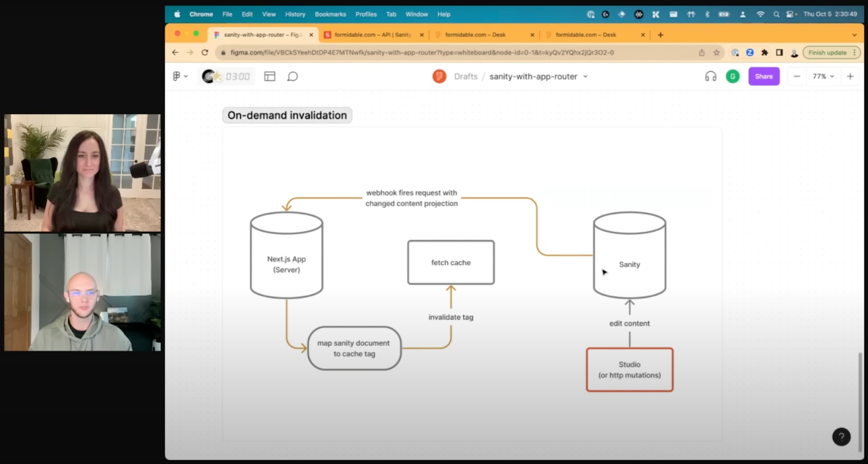The height and width of the screenshot is (464, 868).
Task: Open the Edit menu in menu bar
Action: [247, 14]
